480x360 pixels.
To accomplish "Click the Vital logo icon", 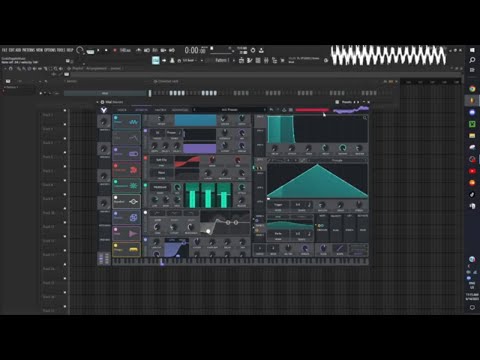I will point(104,110).
